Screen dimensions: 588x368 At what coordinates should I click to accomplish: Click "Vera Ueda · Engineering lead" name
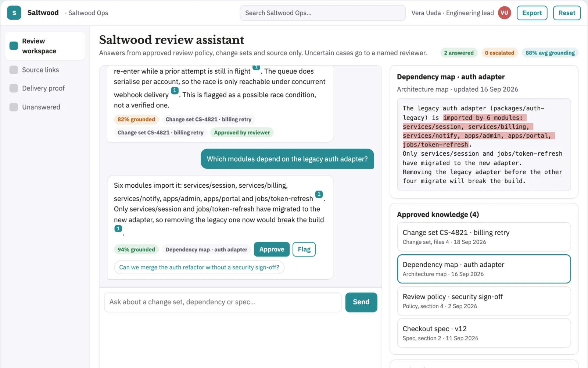452,13
